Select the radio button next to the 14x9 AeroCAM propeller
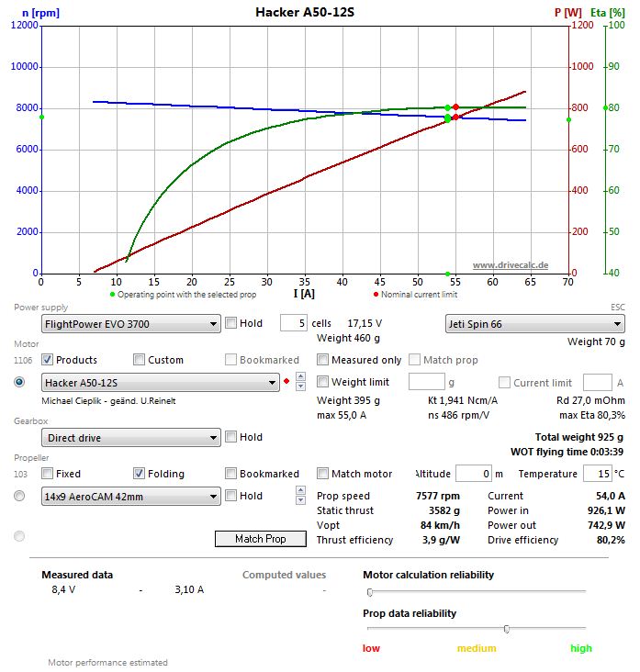640x672 pixels. [x=19, y=496]
